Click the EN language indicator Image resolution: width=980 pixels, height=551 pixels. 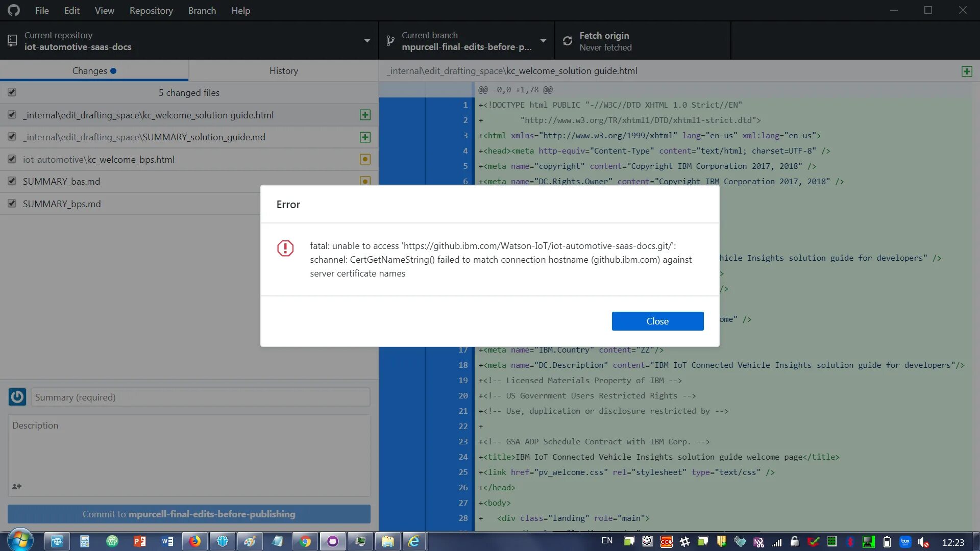coord(607,541)
